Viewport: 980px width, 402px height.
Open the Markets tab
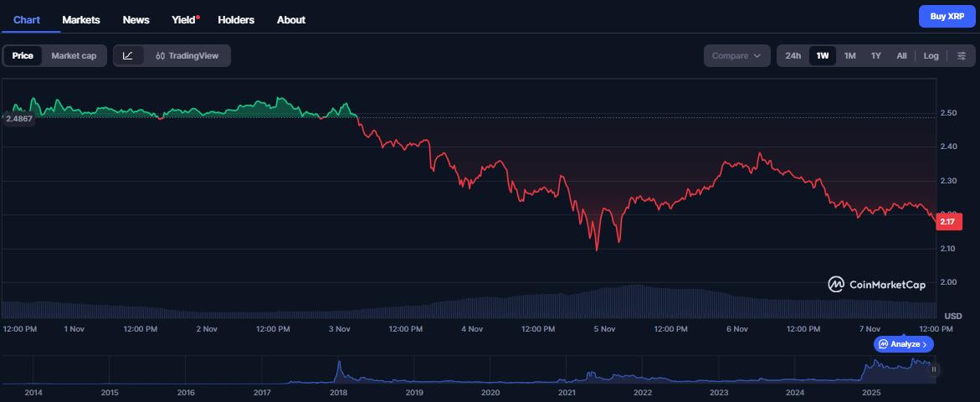[x=81, y=19]
